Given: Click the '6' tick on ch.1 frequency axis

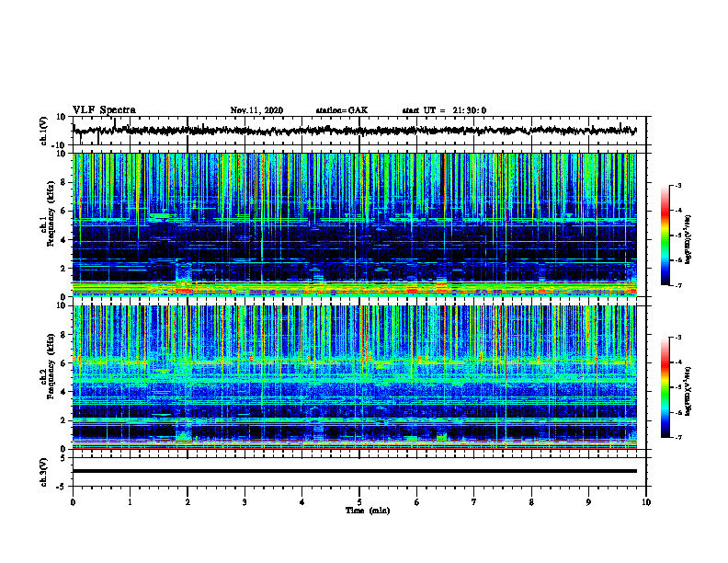Looking at the screenshot, I should pyautogui.click(x=63, y=211).
